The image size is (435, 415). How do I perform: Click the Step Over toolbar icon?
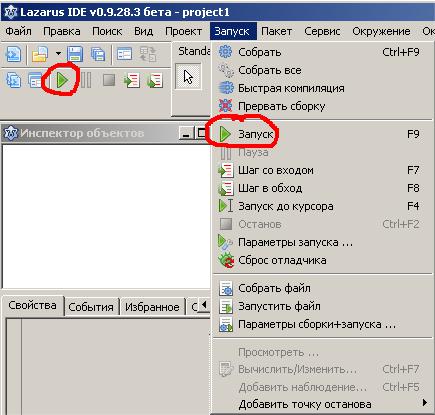click(x=154, y=80)
